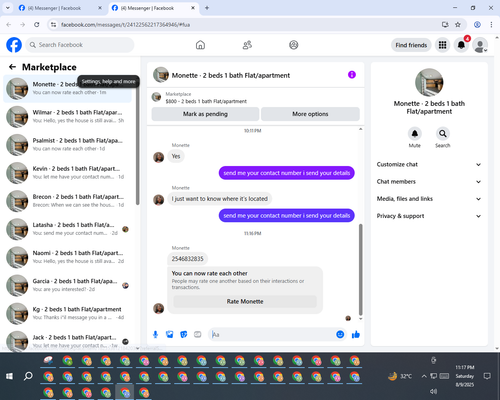Image resolution: width=500 pixels, height=400 pixels.
Task: Click the chat messages scrollbar
Action: (x=360, y=269)
